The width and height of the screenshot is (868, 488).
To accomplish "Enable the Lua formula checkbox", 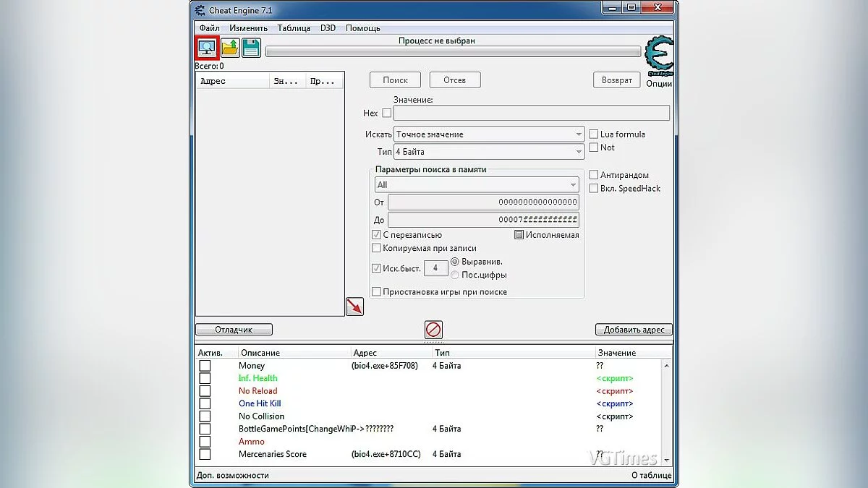I will click(x=594, y=134).
